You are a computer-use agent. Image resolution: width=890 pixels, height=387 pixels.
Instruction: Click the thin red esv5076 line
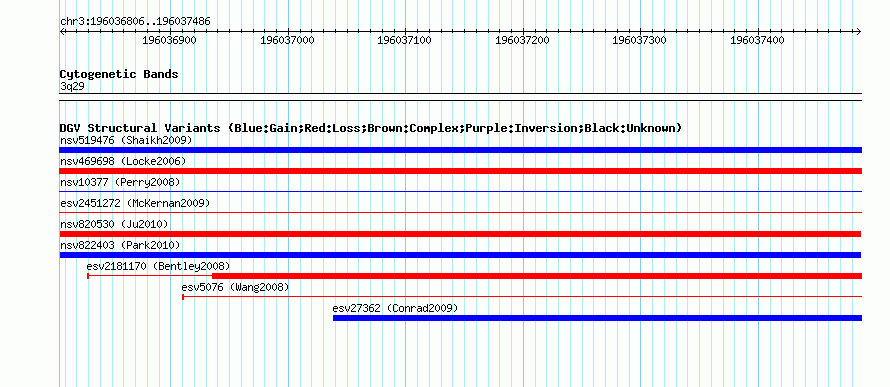522,296
